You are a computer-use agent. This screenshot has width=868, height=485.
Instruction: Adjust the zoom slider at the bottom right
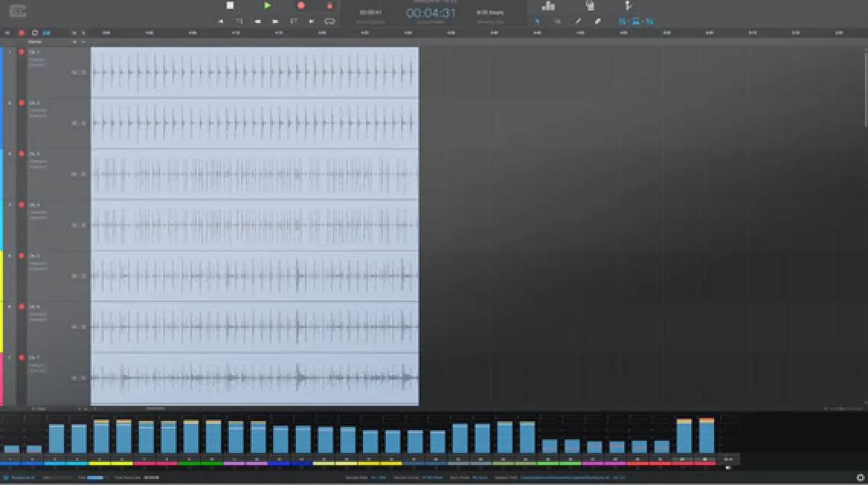tap(841, 409)
